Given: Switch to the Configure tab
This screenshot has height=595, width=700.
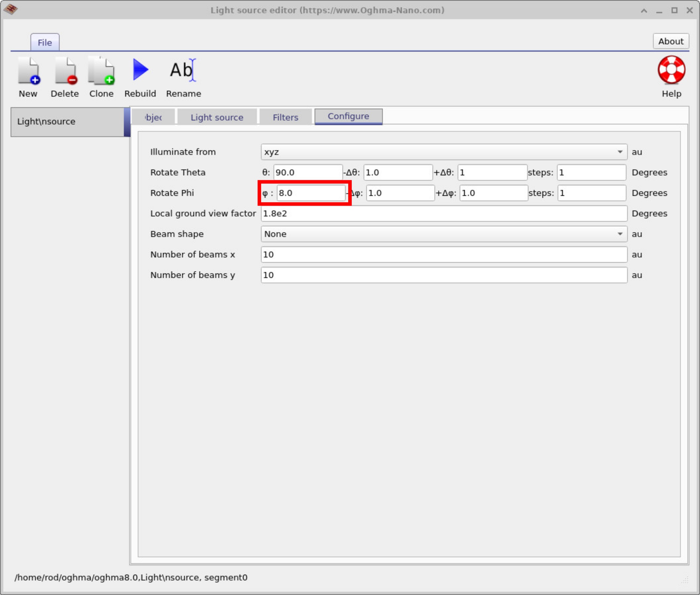Looking at the screenshot, I should [x=348, y=116].
